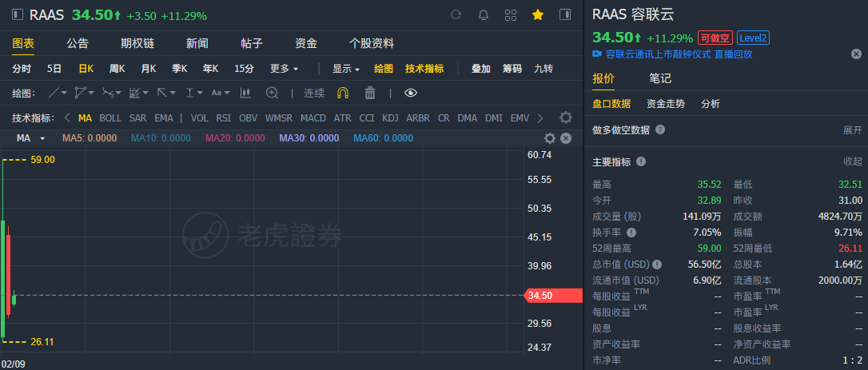Expand the 做多做空数据 section via 展开
The width and height of the screenshot is (868, 370).
tap(853, 129)
